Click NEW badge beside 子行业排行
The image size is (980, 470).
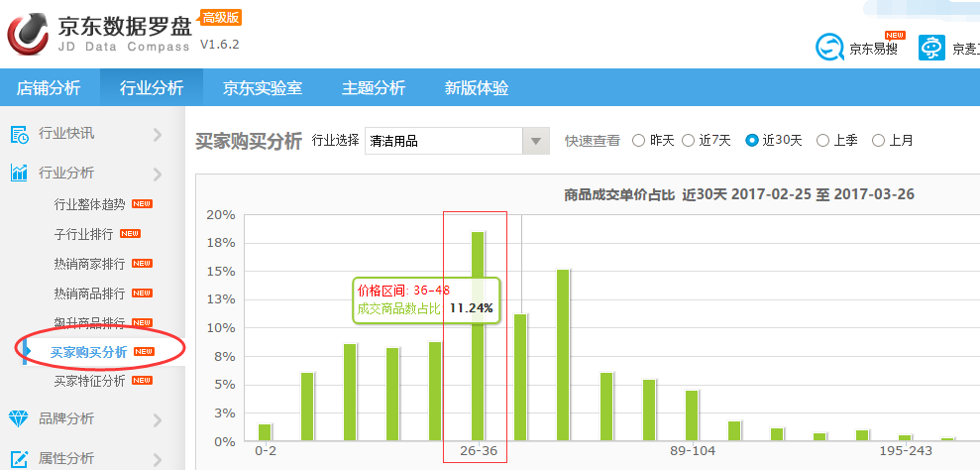pos(130,233)
